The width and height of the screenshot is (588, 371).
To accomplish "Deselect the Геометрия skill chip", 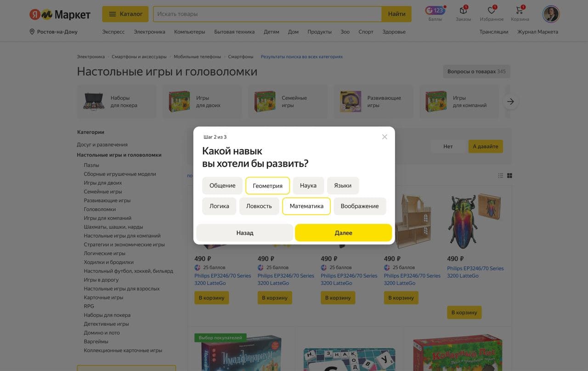I will (267, 186).
